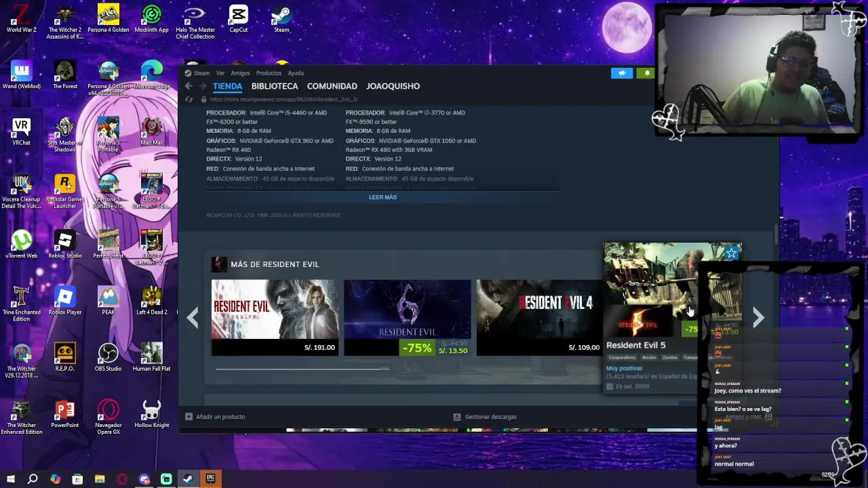The height and width of the screenshot is (488, 868).
Task: Open Wand (WeMod) desktop icon
Action: [x=22, y=75]
